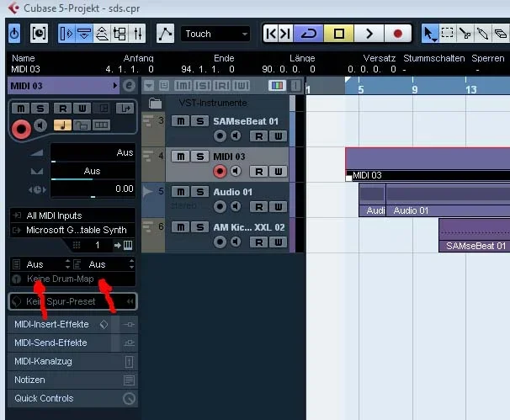Click the transport Record button
This screenshot has height=420, width=510.
(397, 33)
